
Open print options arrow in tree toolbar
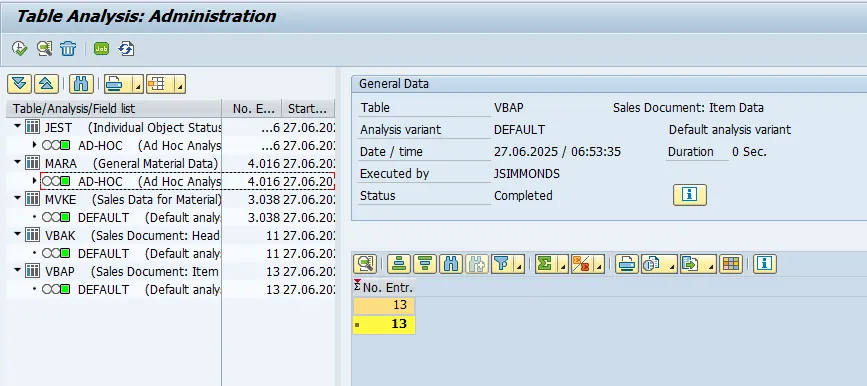point(138,85)
